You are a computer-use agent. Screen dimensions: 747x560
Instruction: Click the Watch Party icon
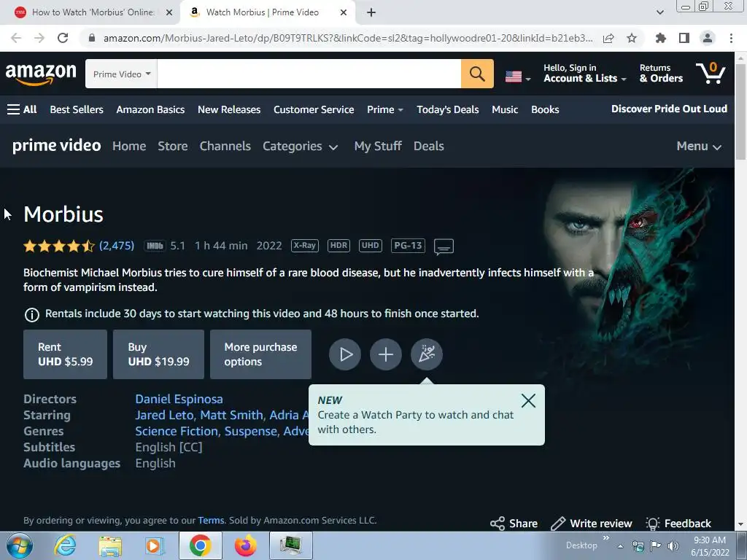[x=426, y=354]
